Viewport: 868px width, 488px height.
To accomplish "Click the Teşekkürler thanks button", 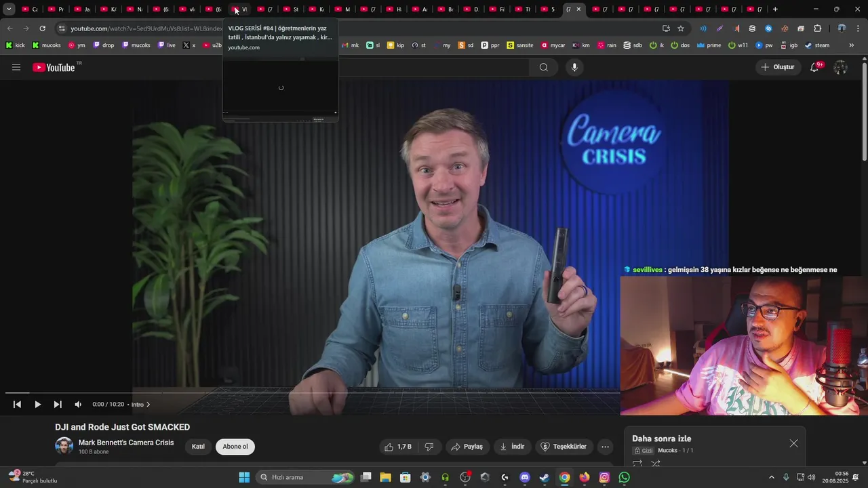I will (x=564, y=447).
